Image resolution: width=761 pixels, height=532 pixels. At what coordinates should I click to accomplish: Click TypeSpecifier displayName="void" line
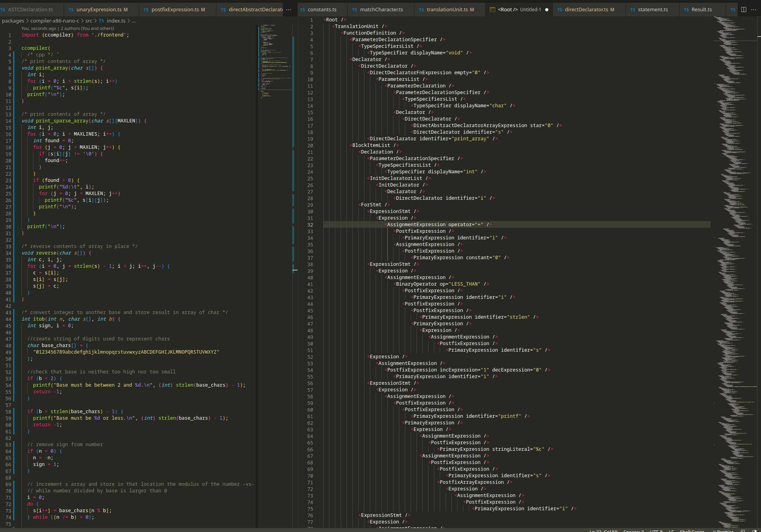419,53
